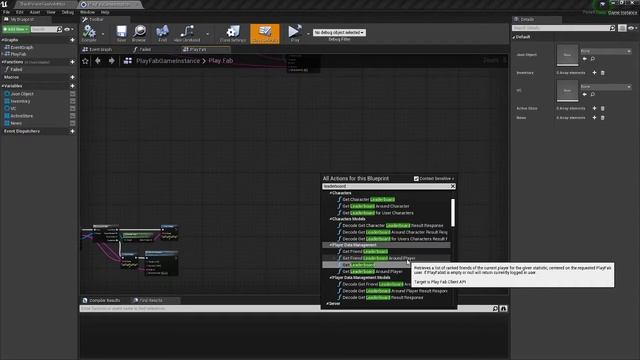Open the Add New dropdown button
640x360 pixels.
point(16,29)
